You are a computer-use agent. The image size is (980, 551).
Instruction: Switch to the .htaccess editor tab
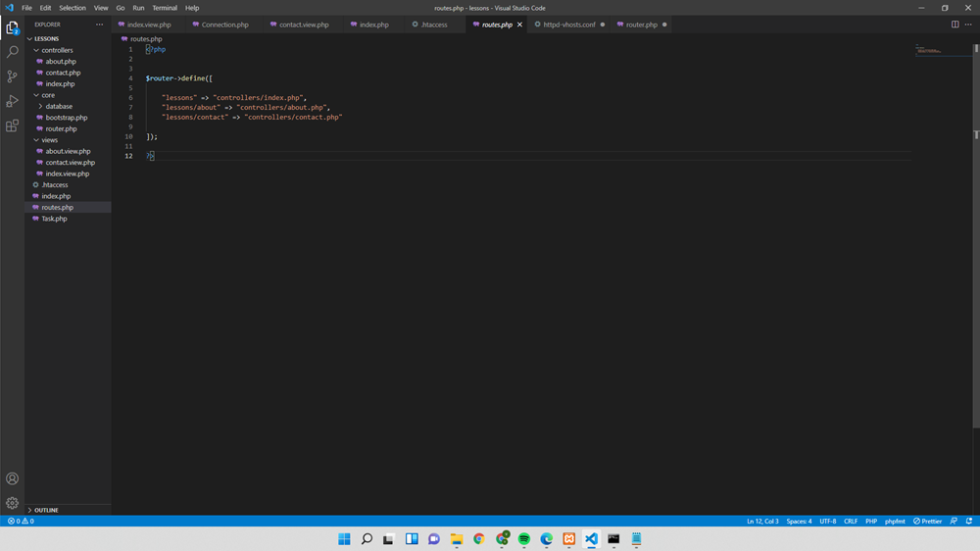tap(434, 25)
